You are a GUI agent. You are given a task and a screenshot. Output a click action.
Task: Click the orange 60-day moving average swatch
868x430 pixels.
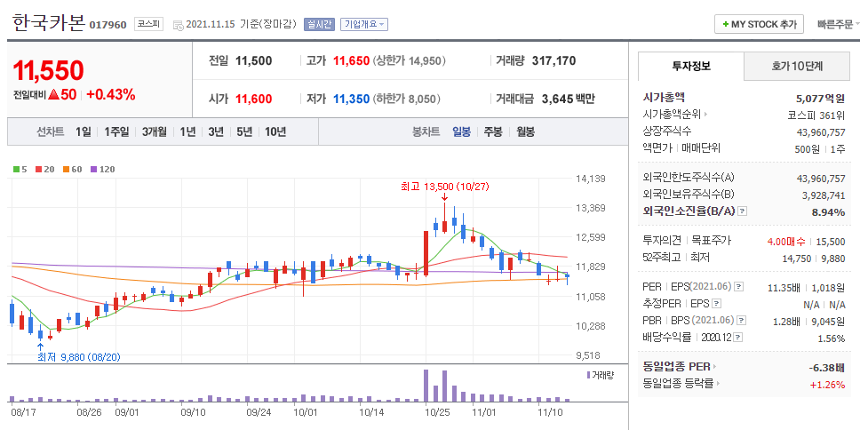coord(66,170)
